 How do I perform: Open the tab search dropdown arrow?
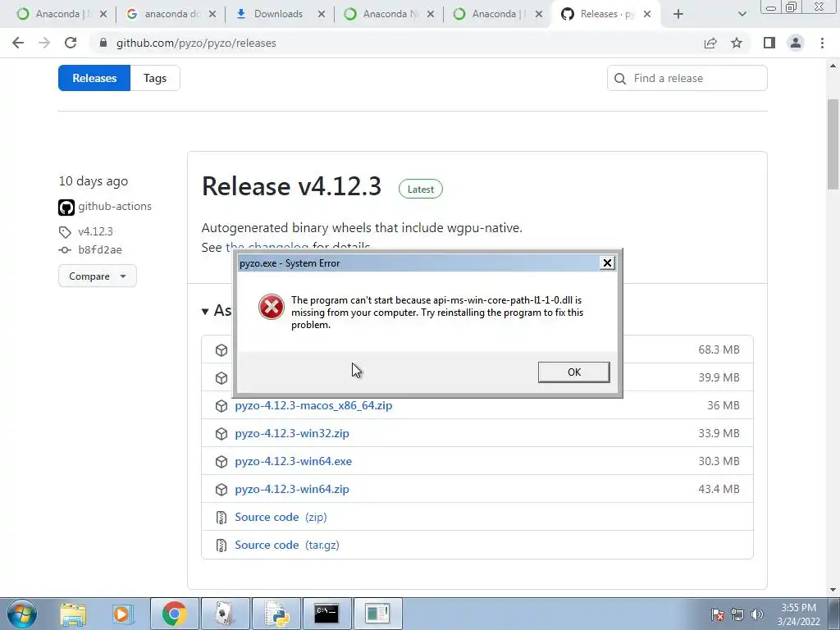(x=742, y=14)
